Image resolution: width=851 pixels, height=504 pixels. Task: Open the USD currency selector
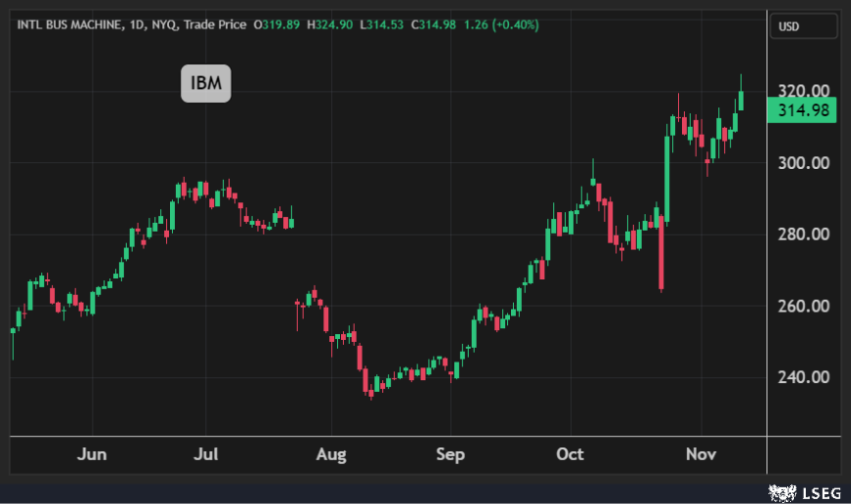(789, 27)
